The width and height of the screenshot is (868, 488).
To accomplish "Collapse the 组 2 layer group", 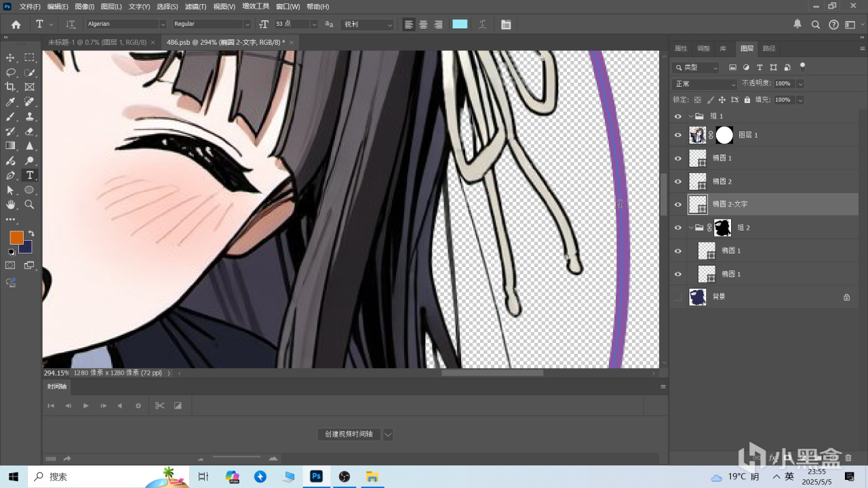I will [x=690, y=228].
